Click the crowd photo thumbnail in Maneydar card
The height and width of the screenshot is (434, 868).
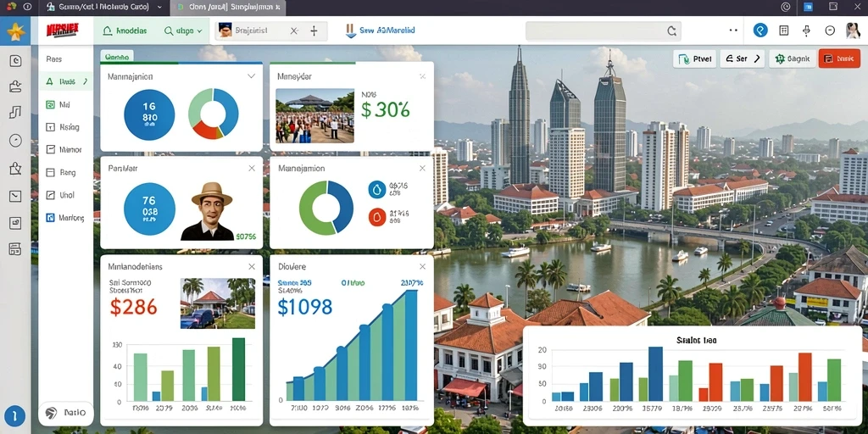point(315,116)
